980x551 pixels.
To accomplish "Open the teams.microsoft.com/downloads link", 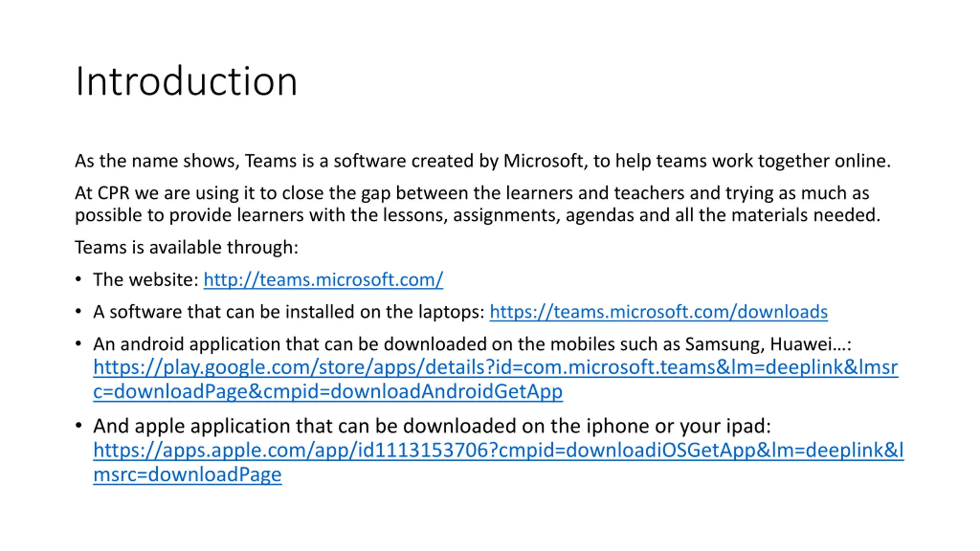I will [x=658, y=311].
